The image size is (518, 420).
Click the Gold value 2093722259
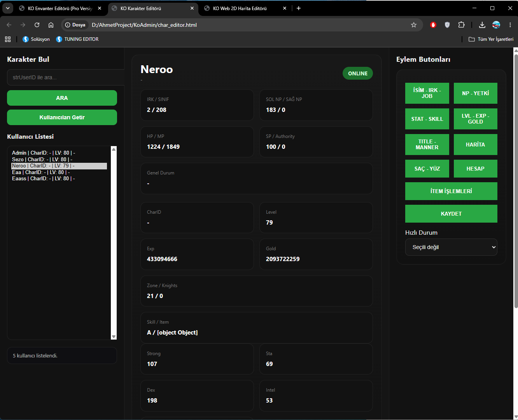click(x=283, y=259)
